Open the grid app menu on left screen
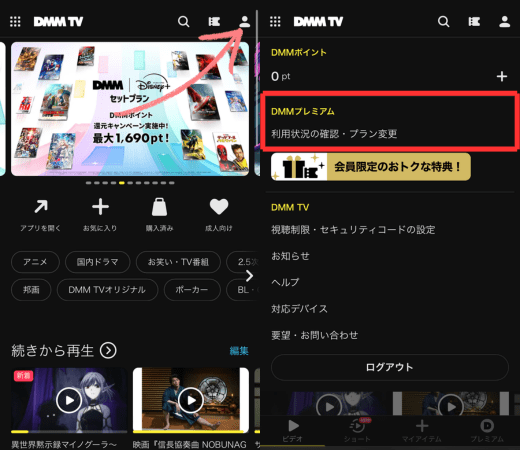Screen dimensions: 520x450 (15, 22)
